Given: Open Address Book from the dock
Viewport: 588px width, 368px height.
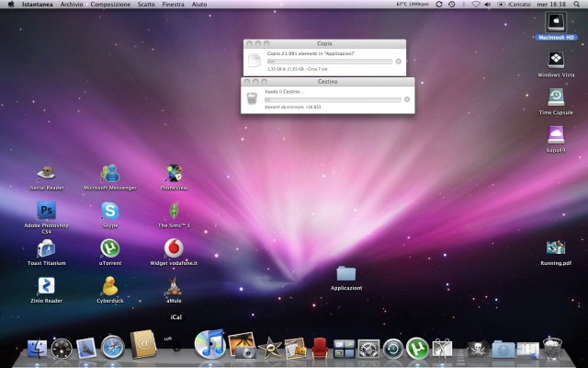Looking at the screenshot, I should [143, 344].
